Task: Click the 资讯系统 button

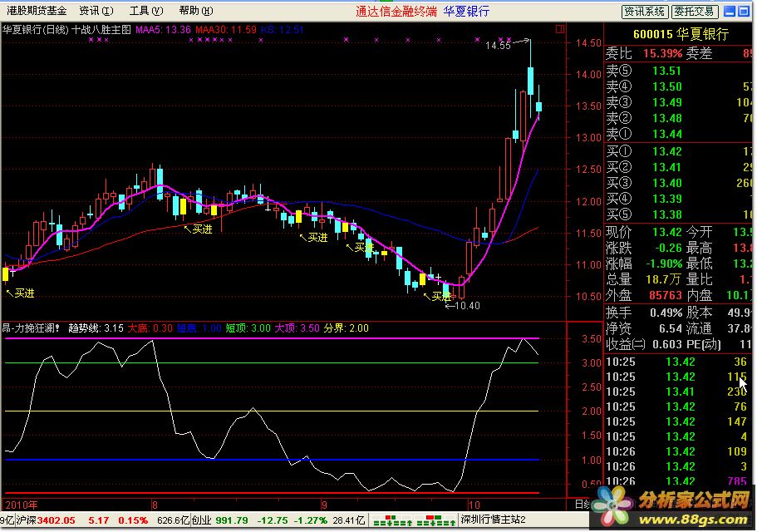Action: (x=645, y=12)
